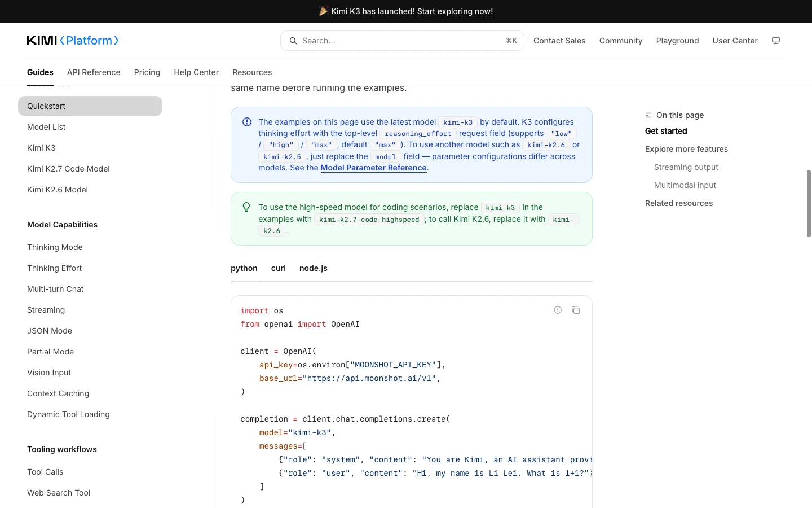This screenshot has height=508, width=812.
Task: Jump to Related resources section
Action: point(679,203)
